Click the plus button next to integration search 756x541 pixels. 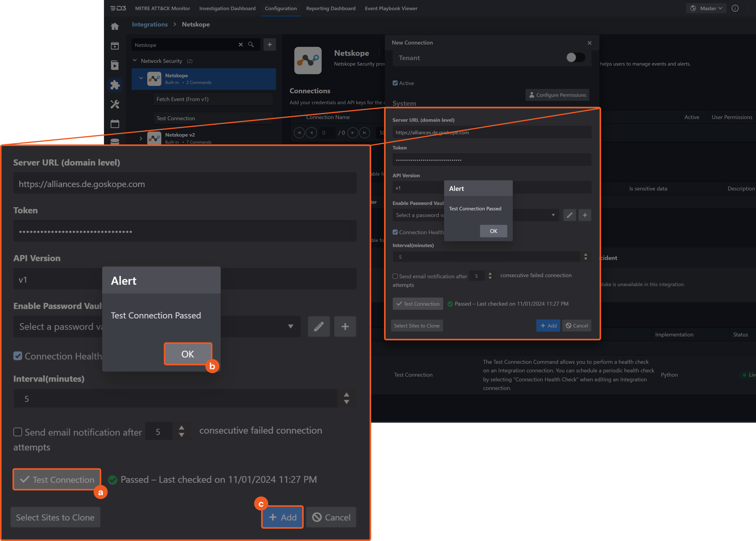pos(270,45)
